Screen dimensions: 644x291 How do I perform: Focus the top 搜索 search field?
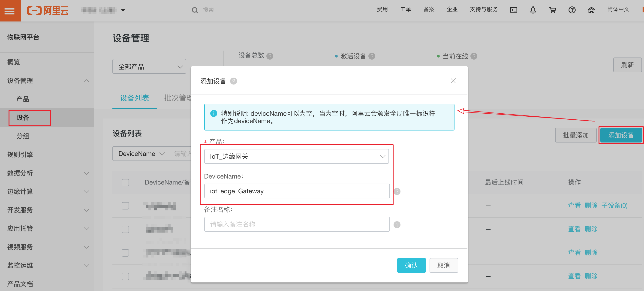point(208,10)
